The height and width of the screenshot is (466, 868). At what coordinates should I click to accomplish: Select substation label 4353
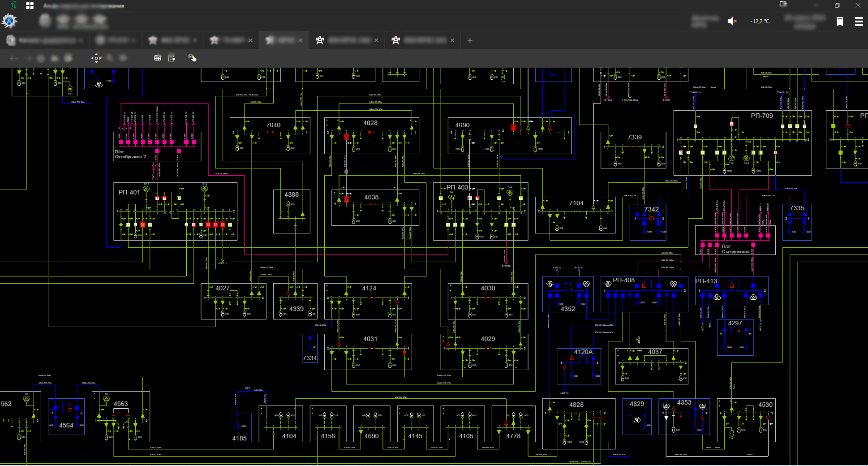pyautogui.click(x=684, y=402)
